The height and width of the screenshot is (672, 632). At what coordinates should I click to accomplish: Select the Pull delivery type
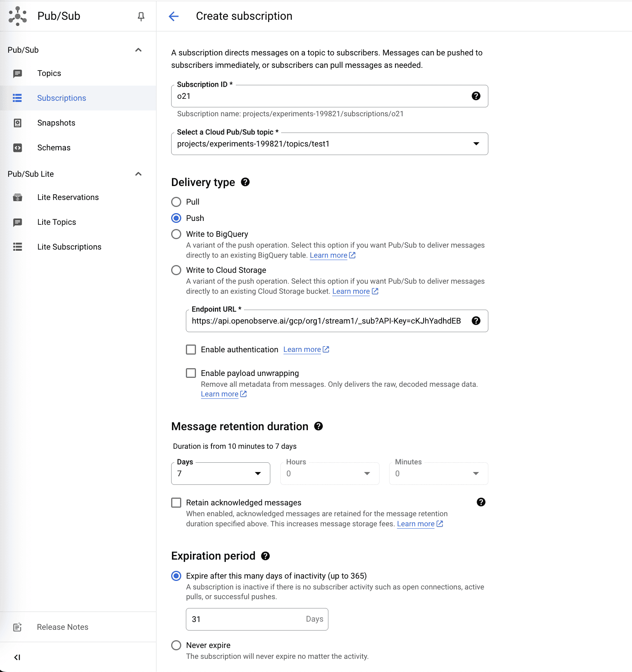pyautogui.click(x=176, y=202)
